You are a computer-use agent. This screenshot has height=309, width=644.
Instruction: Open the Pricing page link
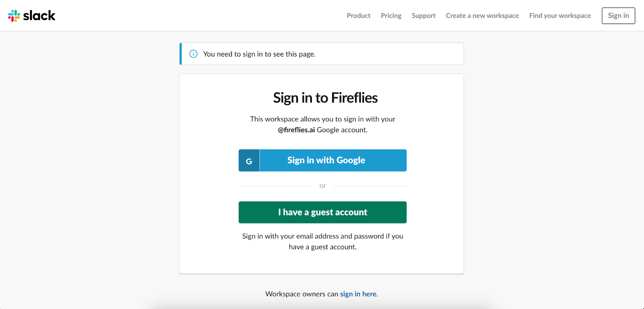click(x=391, y=16)
